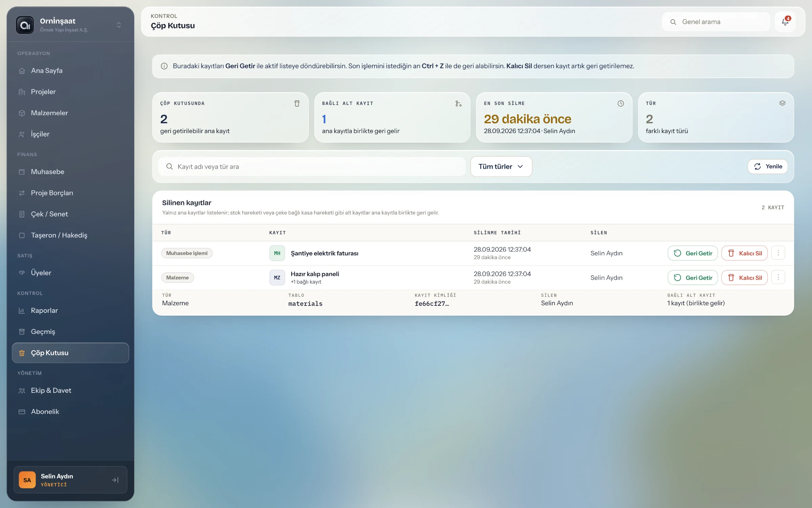Permanently delete Şantiye elektrik faturası with Kalıcı Sil

pyautogui.click(x=744, y=253)
